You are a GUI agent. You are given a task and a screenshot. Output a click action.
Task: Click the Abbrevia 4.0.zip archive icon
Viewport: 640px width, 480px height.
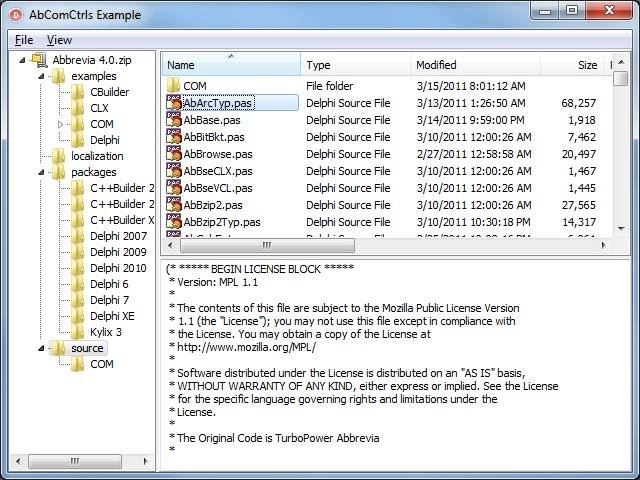40,60
